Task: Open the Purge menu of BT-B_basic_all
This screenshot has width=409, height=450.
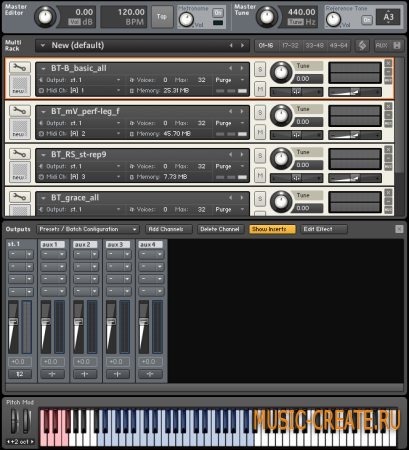Action: tap(230, 80)
